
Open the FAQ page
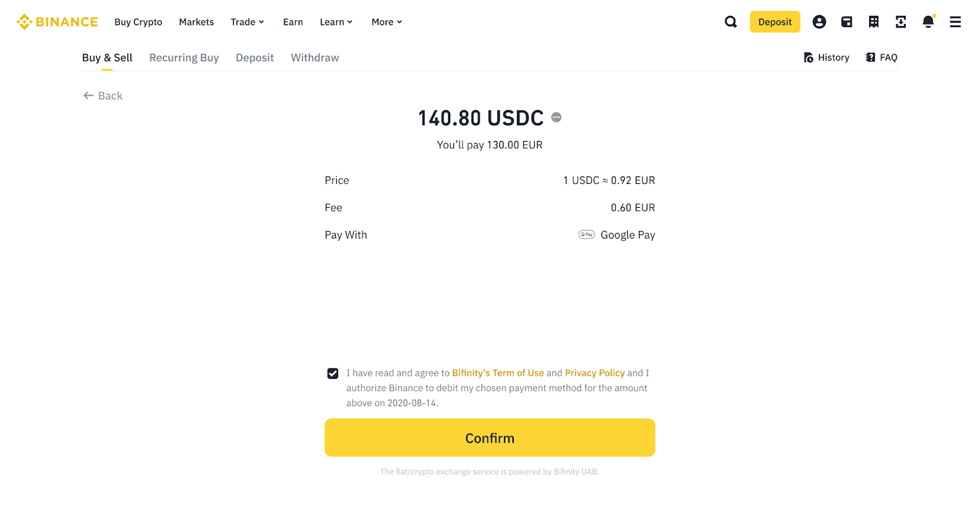point(881,58)
